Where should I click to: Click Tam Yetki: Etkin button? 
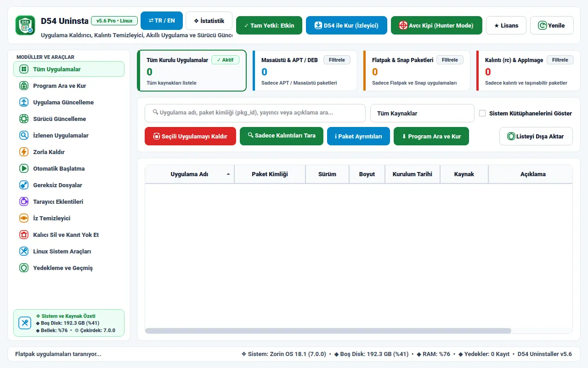269,25
